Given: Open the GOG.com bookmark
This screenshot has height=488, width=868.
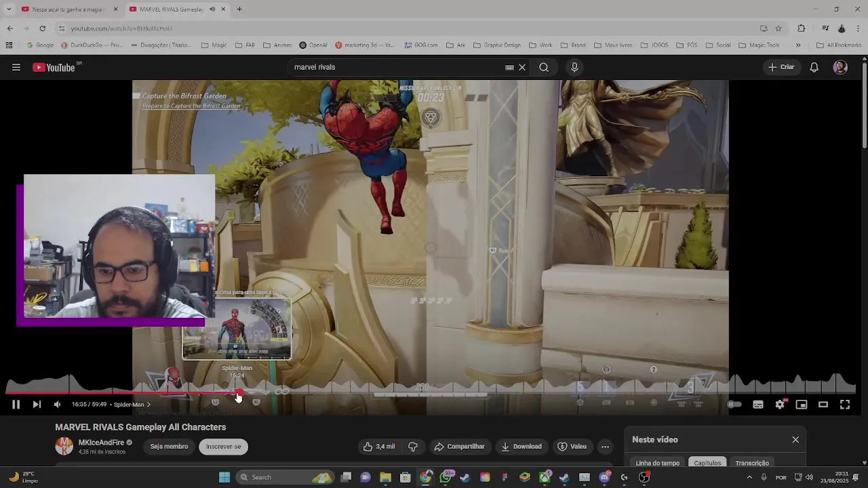Looking at the screenshot, I should pyautogui.click(x=420, y=45).
